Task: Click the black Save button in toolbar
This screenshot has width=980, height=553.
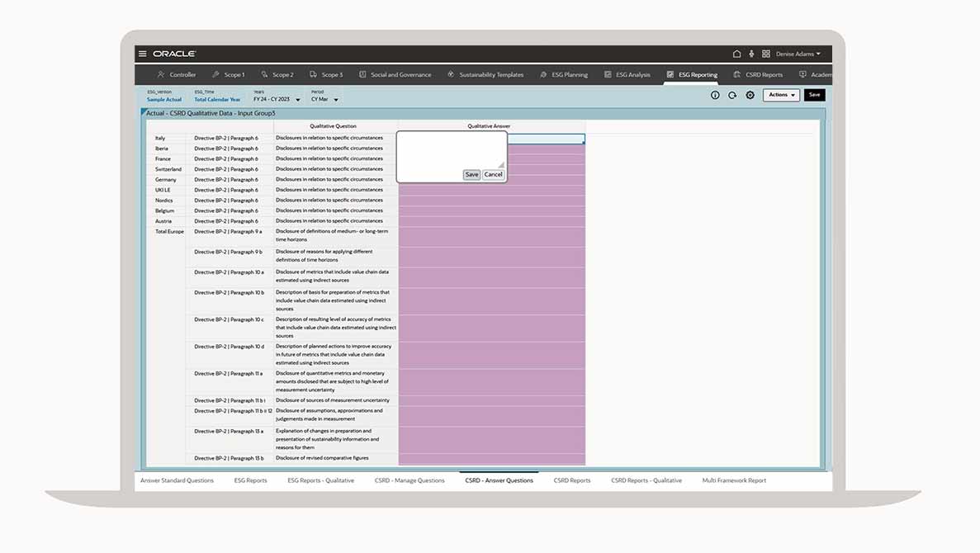Action: [x=814, y=95]
